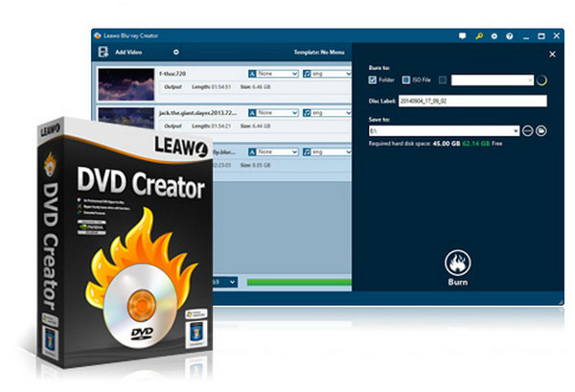Click audio note icon in third video row
This screenshot has height=392, width=575.
[307, 151]
